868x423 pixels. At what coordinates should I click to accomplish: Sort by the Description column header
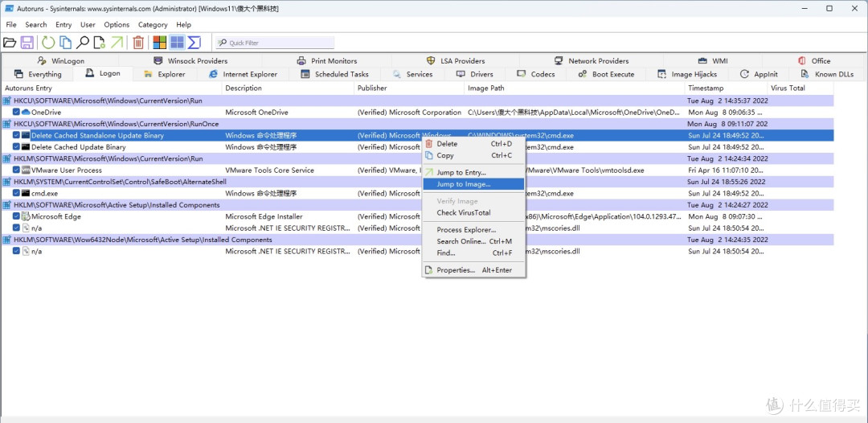(288, 88)
